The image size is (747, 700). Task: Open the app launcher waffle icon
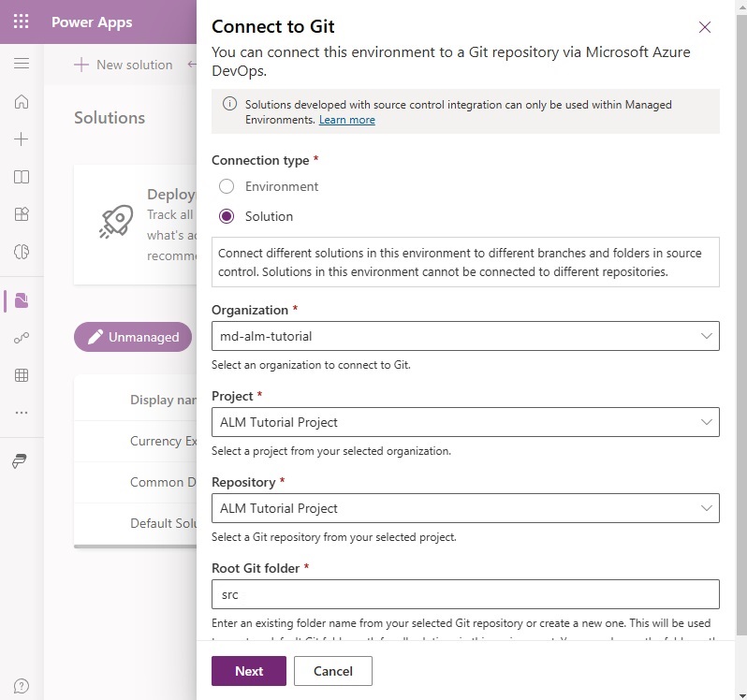[x=21, y=22]
